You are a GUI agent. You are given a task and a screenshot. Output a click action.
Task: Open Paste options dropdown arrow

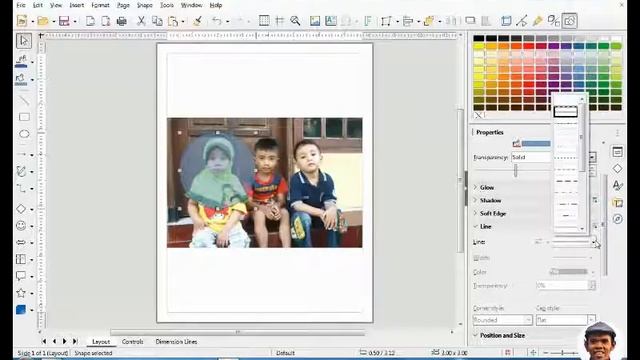pyautogui.click(x=182, y=21)
